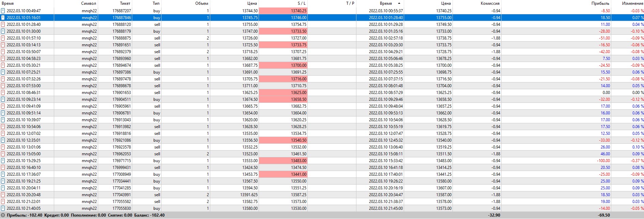Image resolution: width=644 pixels, height=219 pixels.
Task: Click the Цена header beside Комиссия
Action: click(446, 3)
